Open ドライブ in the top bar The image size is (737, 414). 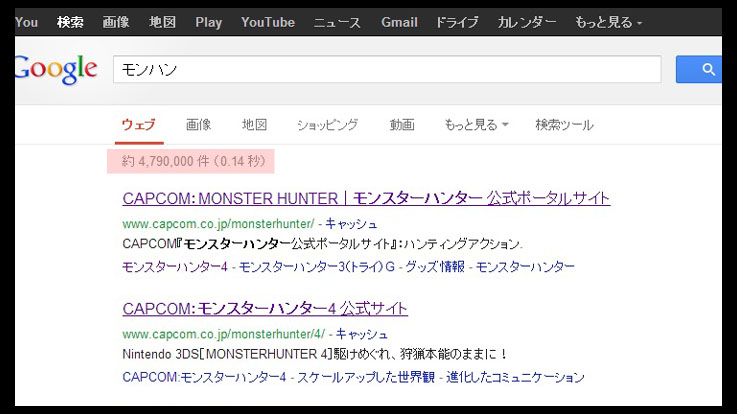tap(457, 22)
